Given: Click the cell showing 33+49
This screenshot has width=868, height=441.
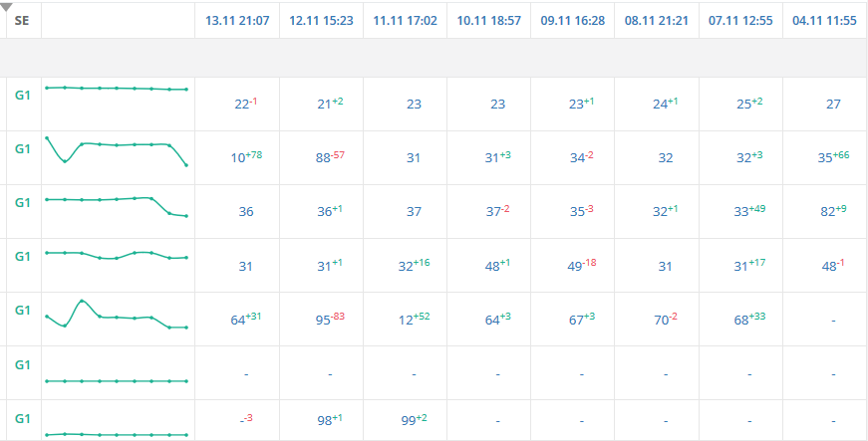Looking at the screenshot, I should tap(749, 211).
